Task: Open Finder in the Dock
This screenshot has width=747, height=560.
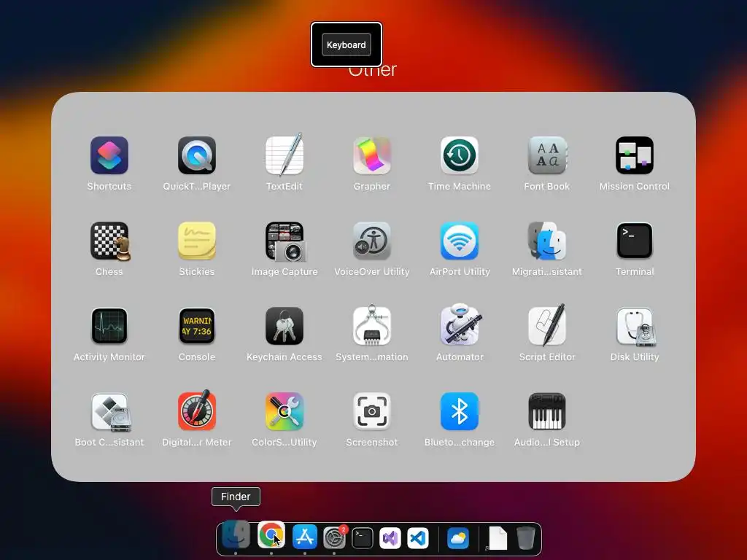Action: tap(236, 535)
